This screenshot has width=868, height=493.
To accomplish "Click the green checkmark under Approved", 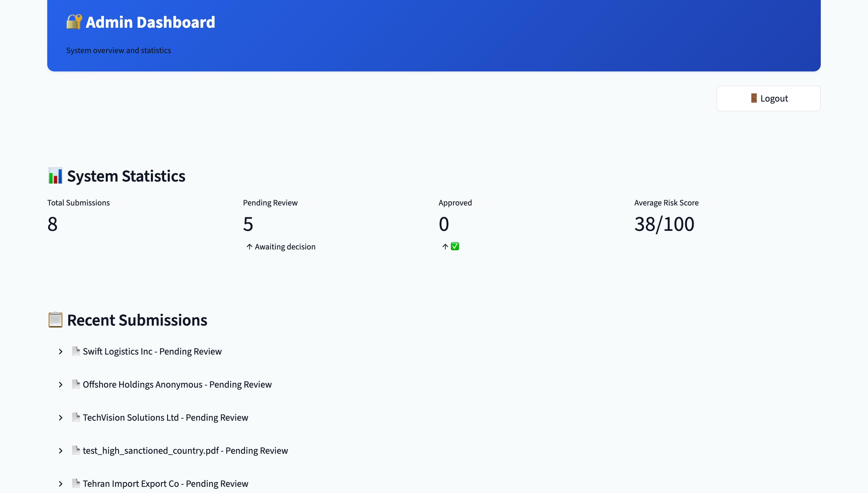I will pos(455,246).
